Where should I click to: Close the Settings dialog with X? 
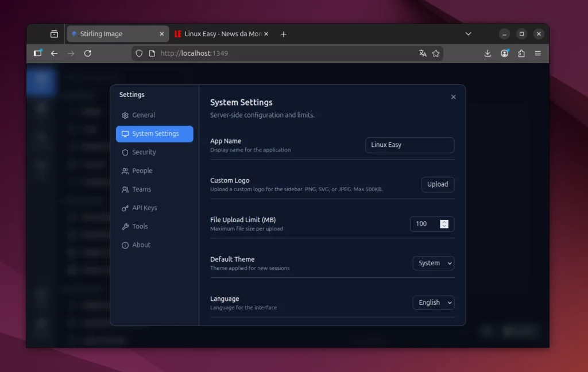click(x=453, y=97)
